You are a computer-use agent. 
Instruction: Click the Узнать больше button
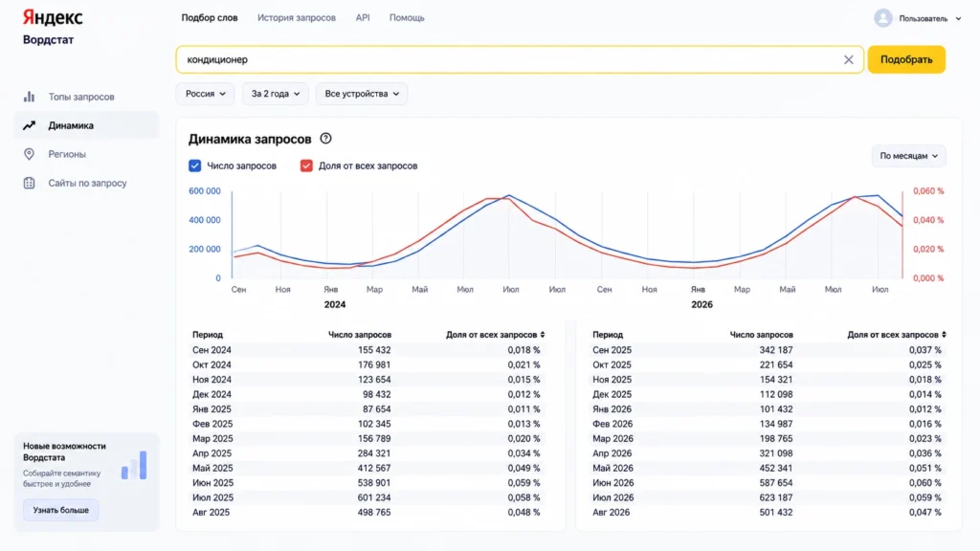click(x=60, y=511)
